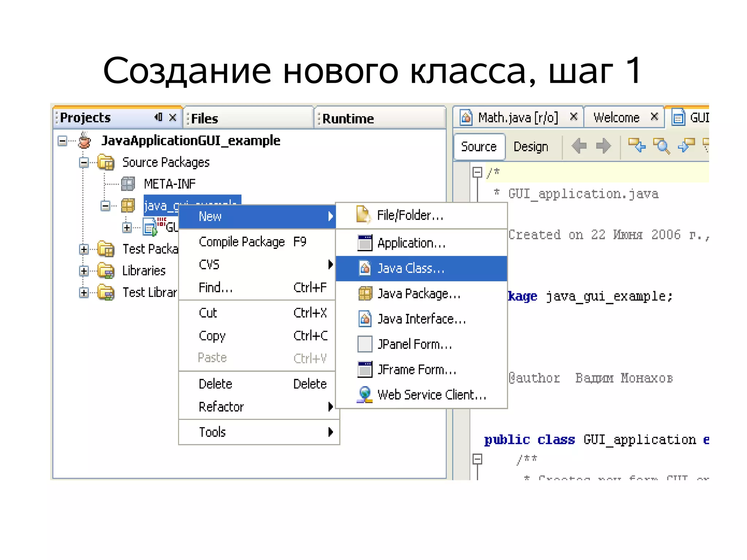The height and width of the screenshot is (560, 747).
Task: Click the Java Interface icon in the submenu
Action: pyautogui.click(x=365, y=319)
